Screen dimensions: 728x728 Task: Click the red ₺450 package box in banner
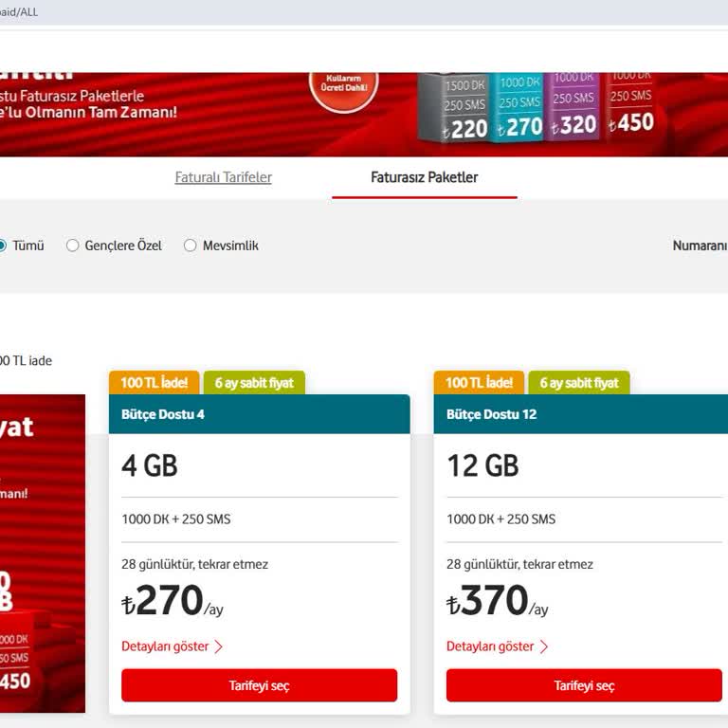pyautogui.click(x=630, y=103)
